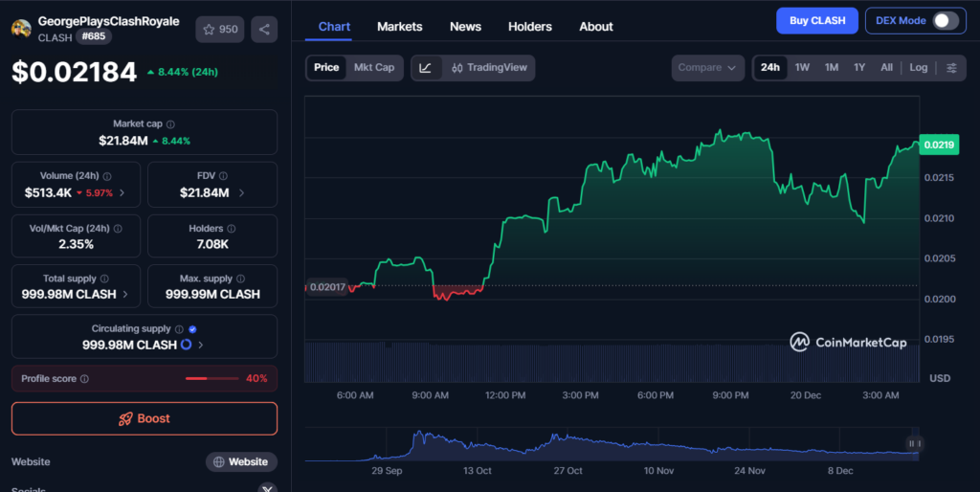The width and height of the screenshot is (980, 492).
Task: Enable Log scale on chart
Action: tap(918, 68)
